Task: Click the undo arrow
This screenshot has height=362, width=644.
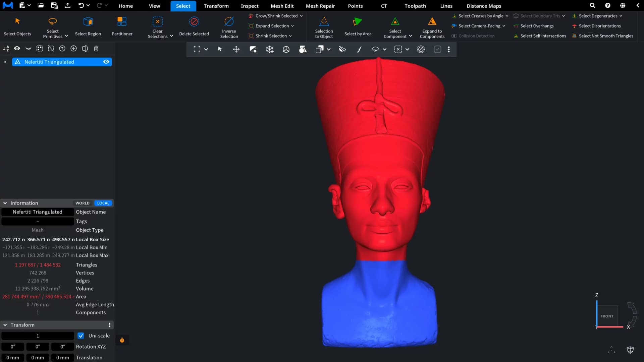Action: click(x=81, y=5)
